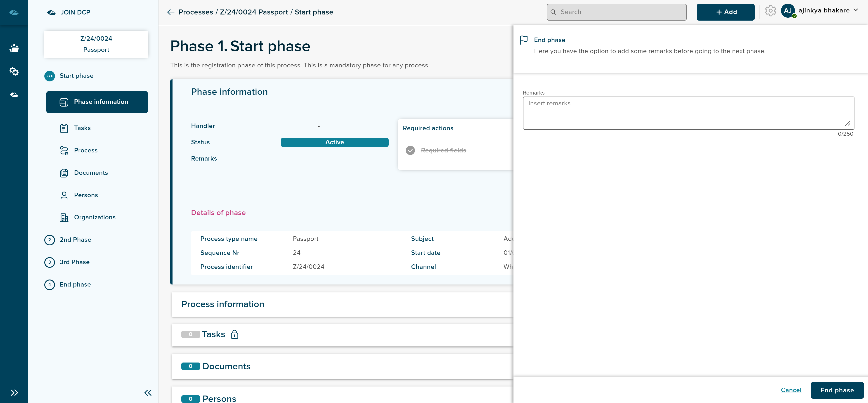The image size is (868, 403).
Task: Click the End phase flag icon
Action: 524,40
